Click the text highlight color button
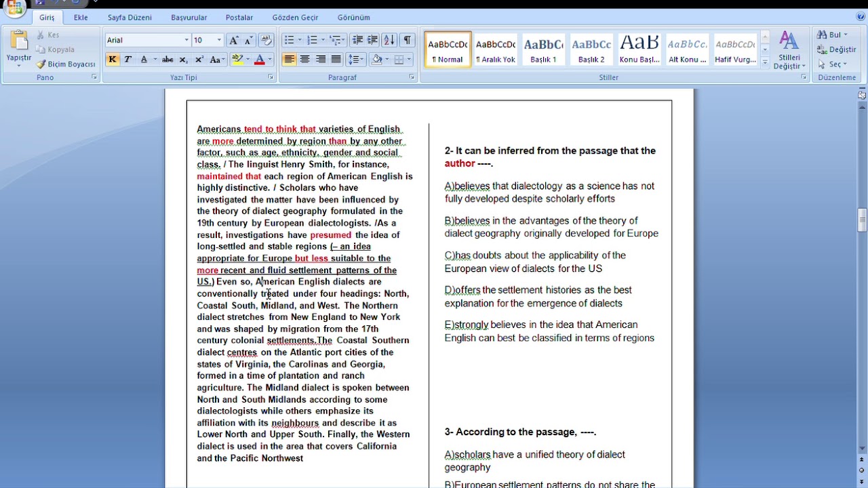 point(237,60)
